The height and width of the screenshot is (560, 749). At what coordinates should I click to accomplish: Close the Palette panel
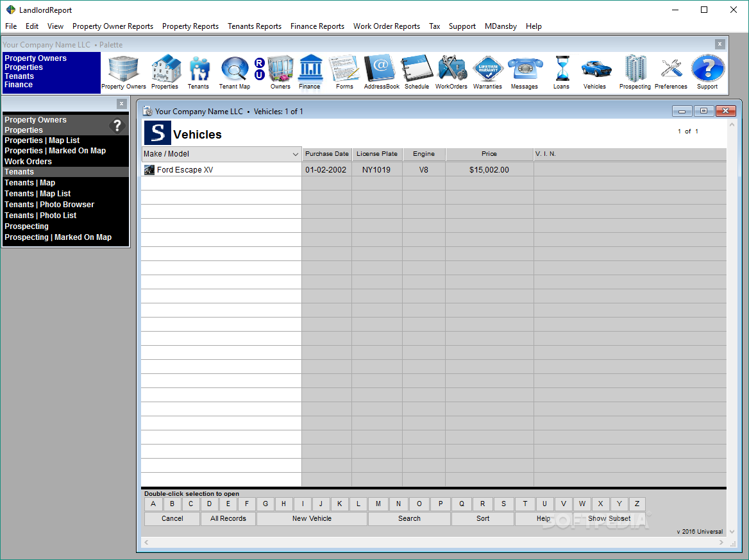coord(720,44)
